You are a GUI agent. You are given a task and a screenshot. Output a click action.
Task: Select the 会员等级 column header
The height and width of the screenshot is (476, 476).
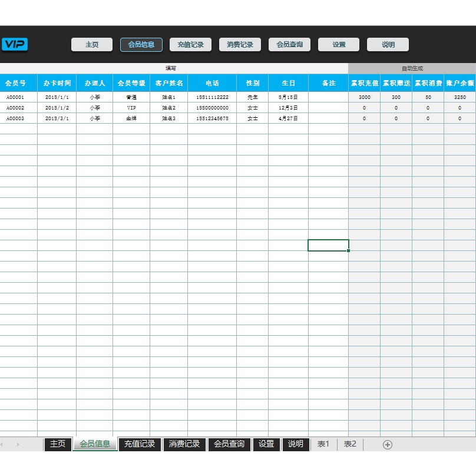tap(131, 83)
